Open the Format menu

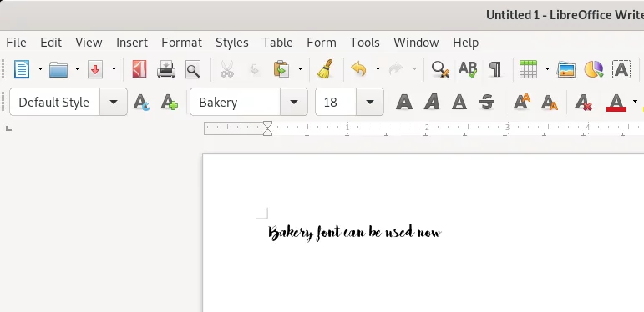coord(181,43)
